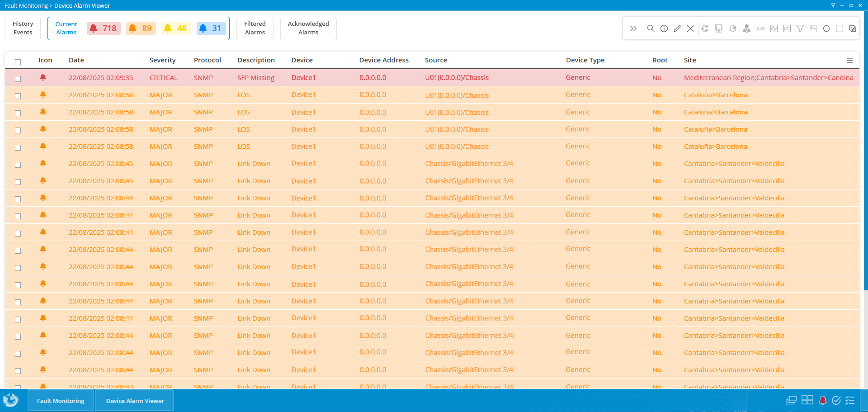
Task: Open the filter dropdown in title bar
Action: click(833, 5)
